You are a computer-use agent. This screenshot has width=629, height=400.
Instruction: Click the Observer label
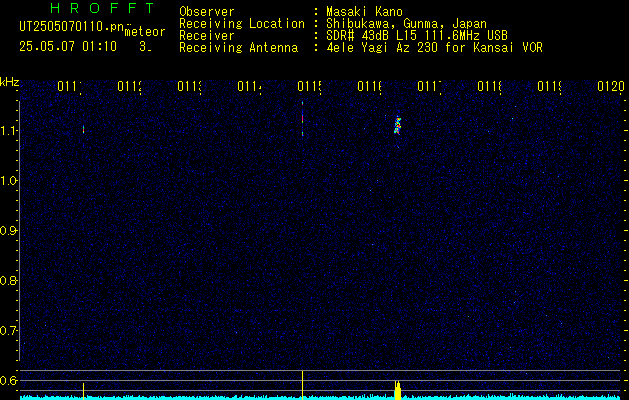(x=207, y=12)
